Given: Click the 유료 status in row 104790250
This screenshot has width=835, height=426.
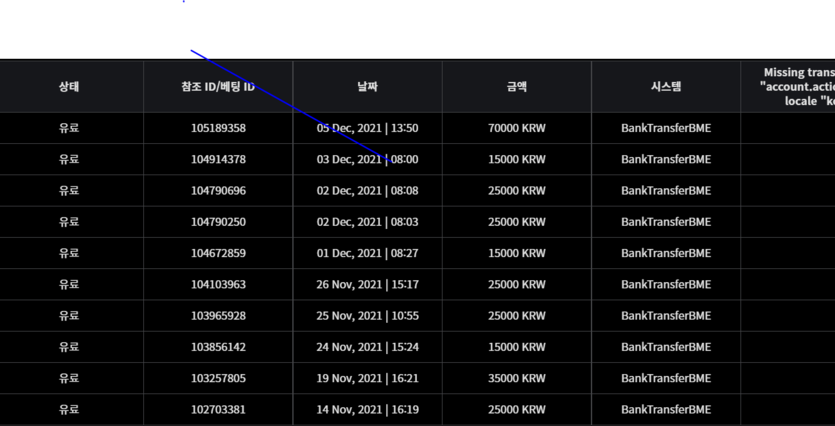Looking at the screenshot, I should click(69, 222).
